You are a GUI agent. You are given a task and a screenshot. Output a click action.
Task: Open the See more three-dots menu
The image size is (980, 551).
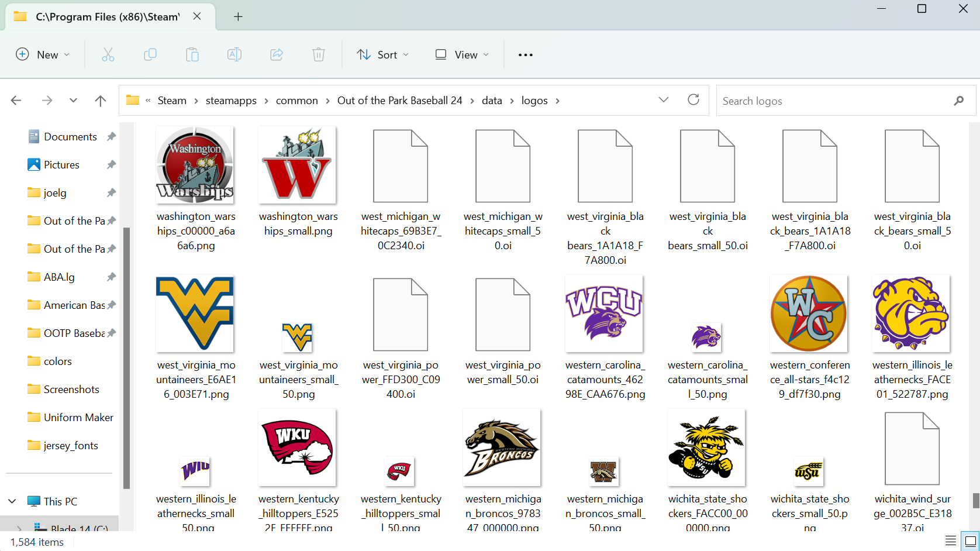(x=526, y=55)
